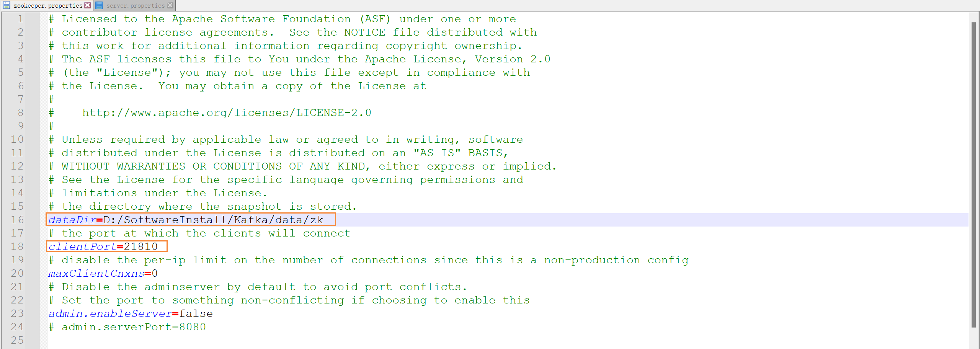This screenshot has width=980, height=349.
Task: Switch to the zookeeper.properties tab
Action: pos(47,5)
